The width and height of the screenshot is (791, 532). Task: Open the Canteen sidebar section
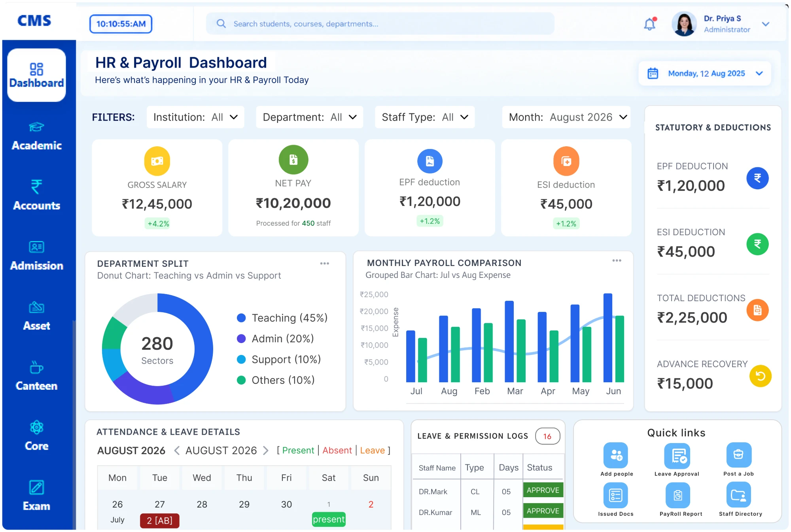pos(36,376)
